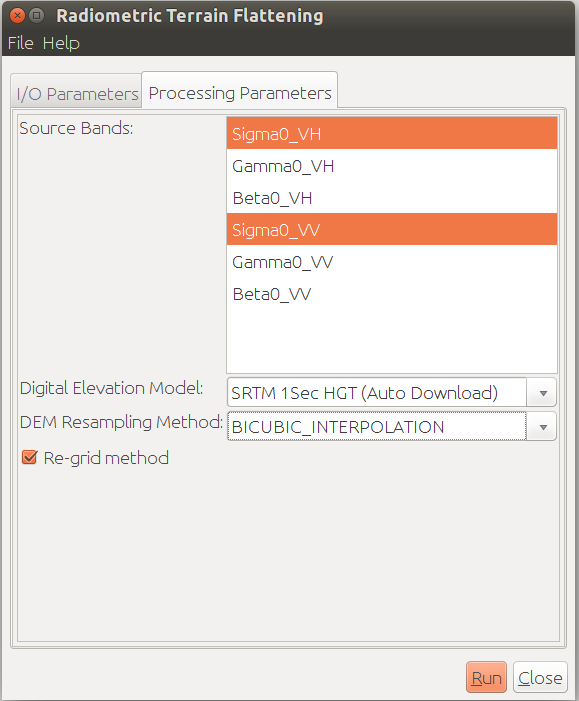This screenshot has width=579, height=701.
Task: Close the window with red X icon
Action: point(17,16)
